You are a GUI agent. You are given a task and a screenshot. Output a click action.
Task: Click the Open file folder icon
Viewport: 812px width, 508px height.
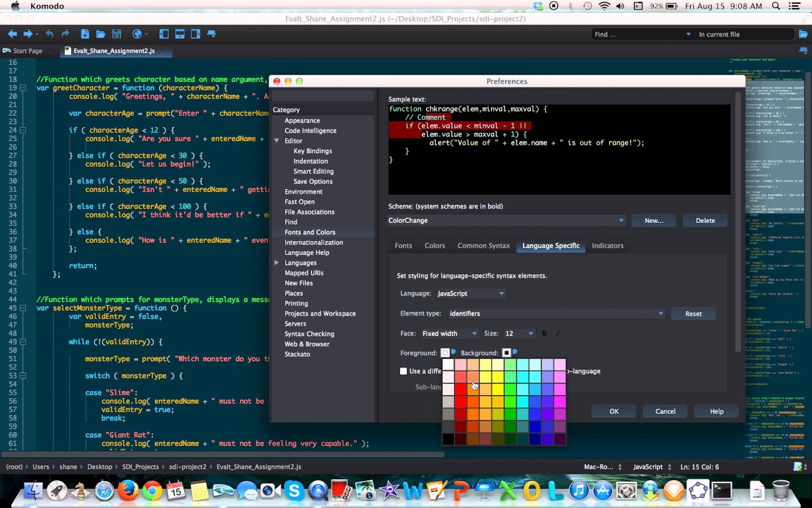click(100, 34)
